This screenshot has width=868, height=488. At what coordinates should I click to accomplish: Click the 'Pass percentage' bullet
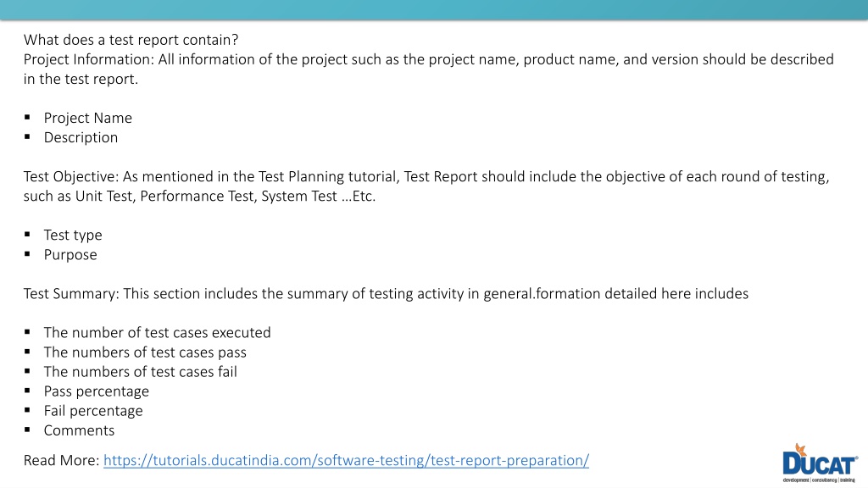pyautogui.click(x=97, y=391)
